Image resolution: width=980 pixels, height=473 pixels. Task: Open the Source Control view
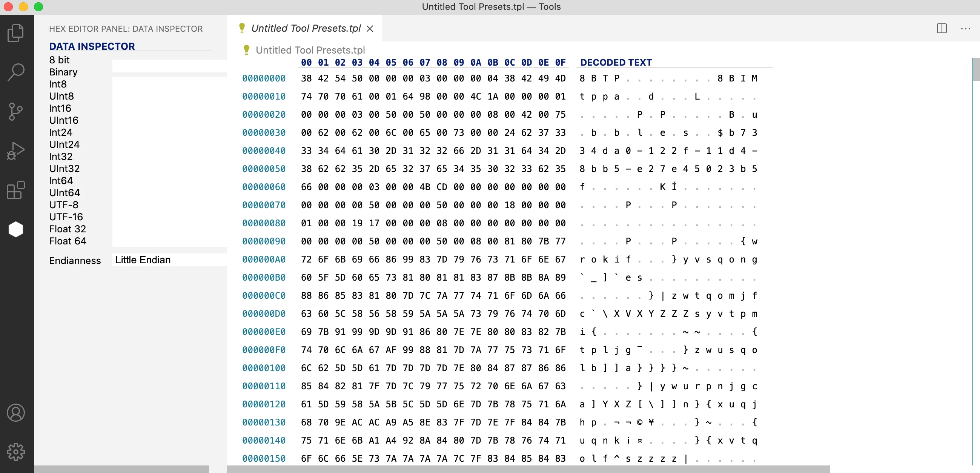(x=15, y=112)
